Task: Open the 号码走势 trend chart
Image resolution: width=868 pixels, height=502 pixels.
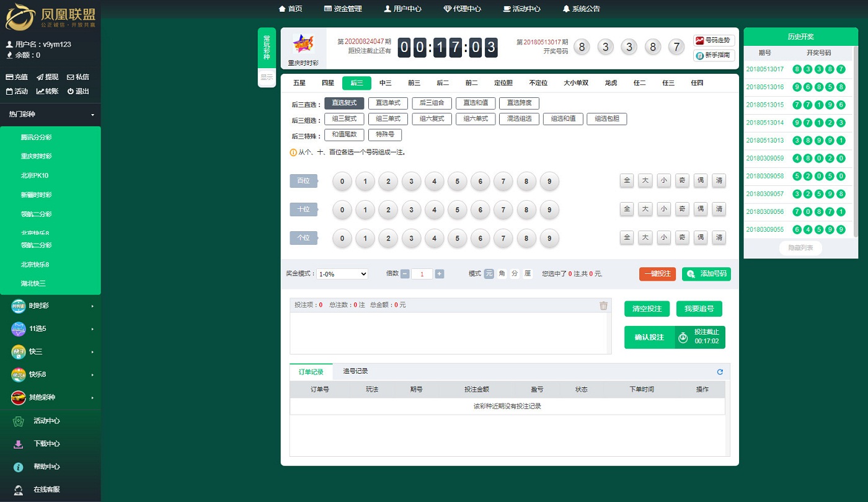Action: pyautogui.click(x=714, y=40)
